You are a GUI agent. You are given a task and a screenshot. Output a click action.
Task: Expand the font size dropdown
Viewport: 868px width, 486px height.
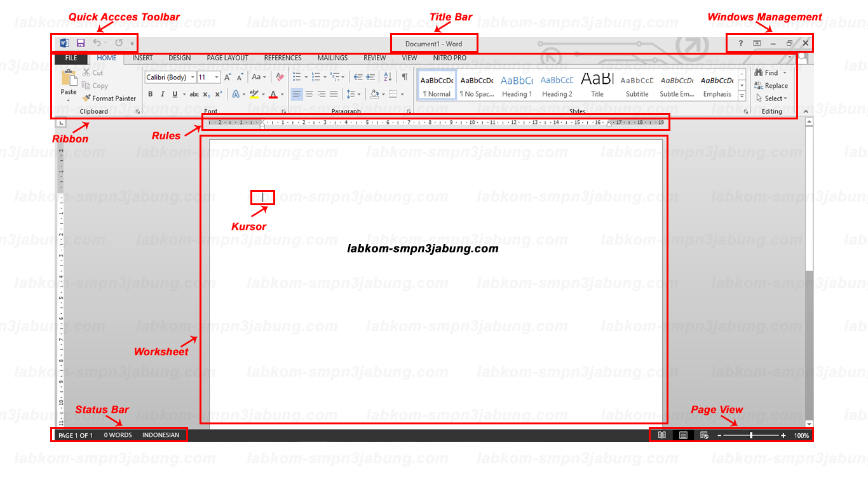[216, 77]
